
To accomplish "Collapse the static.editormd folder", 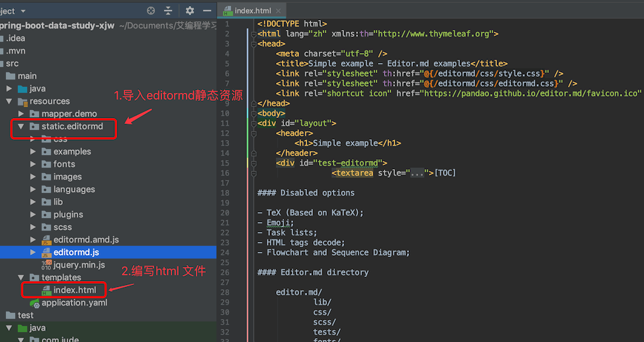I will 21,126.
